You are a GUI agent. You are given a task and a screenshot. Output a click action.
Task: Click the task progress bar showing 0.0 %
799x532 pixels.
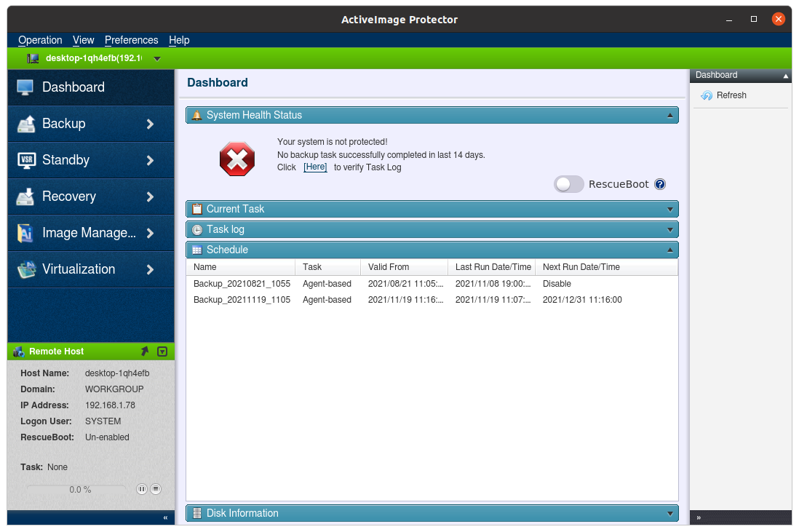pos(79,489)
